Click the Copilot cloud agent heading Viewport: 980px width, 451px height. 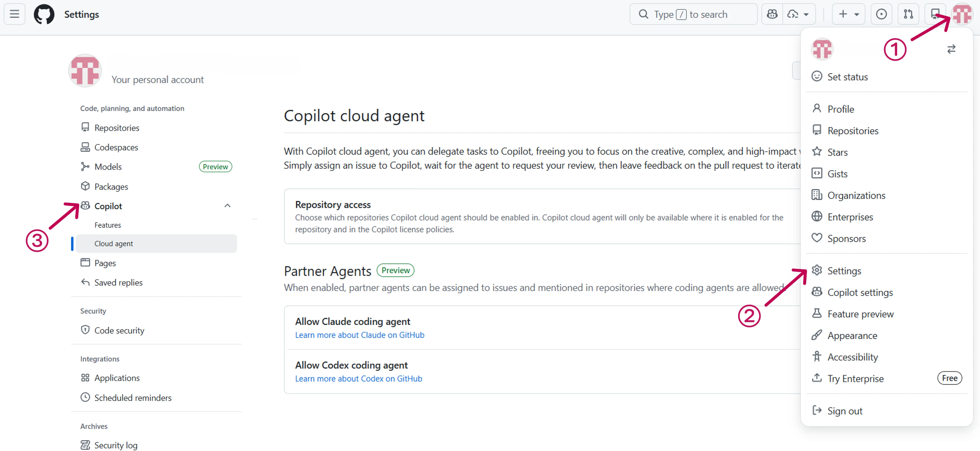coord(354,116)
